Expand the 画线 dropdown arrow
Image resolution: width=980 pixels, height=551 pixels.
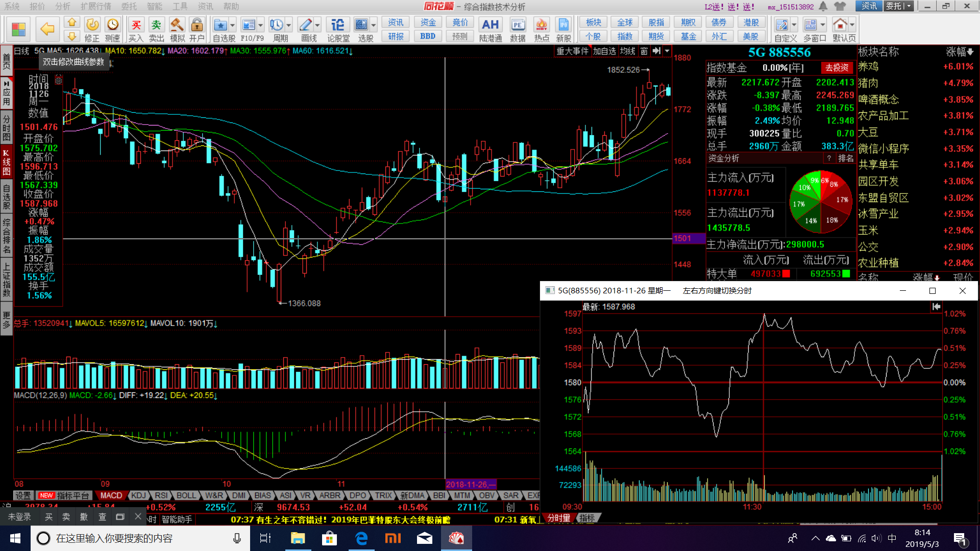point(317,24)
